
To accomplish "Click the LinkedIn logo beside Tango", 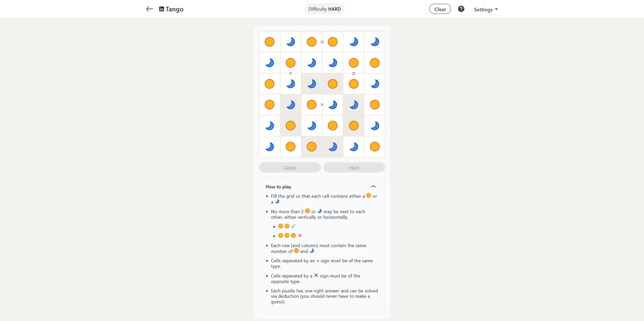I will (161, 9).
